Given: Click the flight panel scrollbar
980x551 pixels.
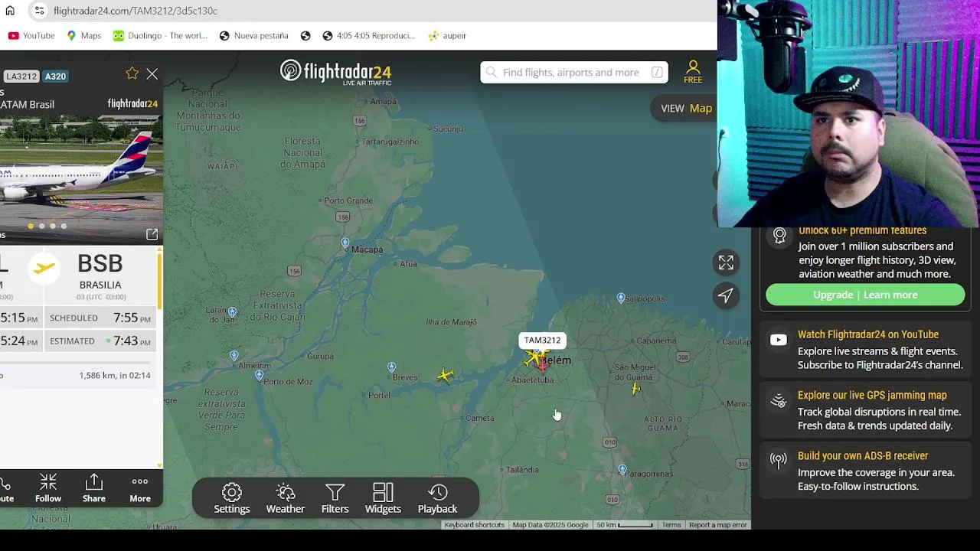Looking at the screenshot, I should click(160, 279).
